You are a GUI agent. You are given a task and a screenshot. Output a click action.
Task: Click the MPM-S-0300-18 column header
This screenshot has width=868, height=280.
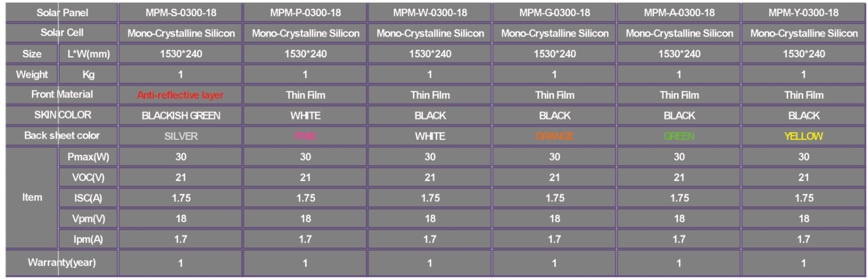(x=181, y=12)
